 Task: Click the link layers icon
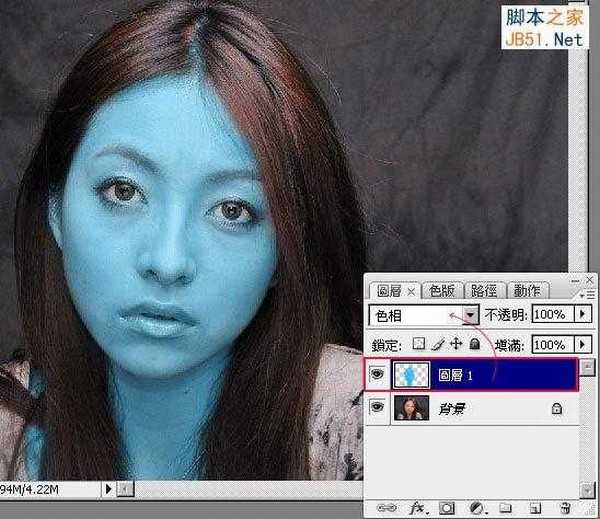[384, 508]
